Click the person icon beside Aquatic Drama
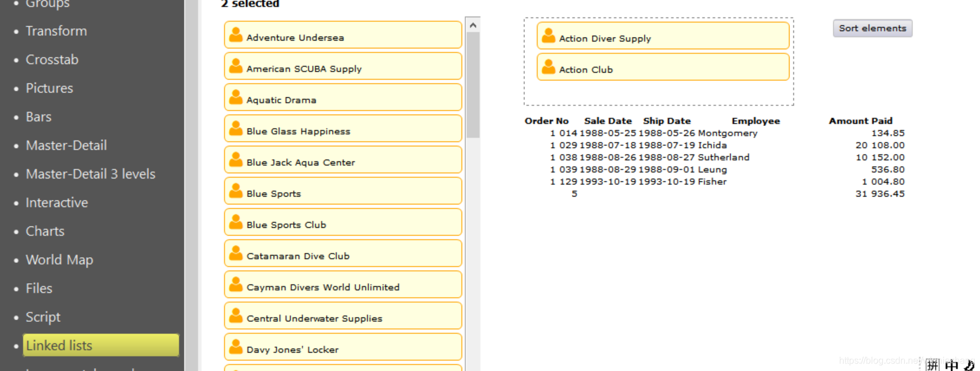The width and height of the screenshot is (980, 371). click(236, 98)
